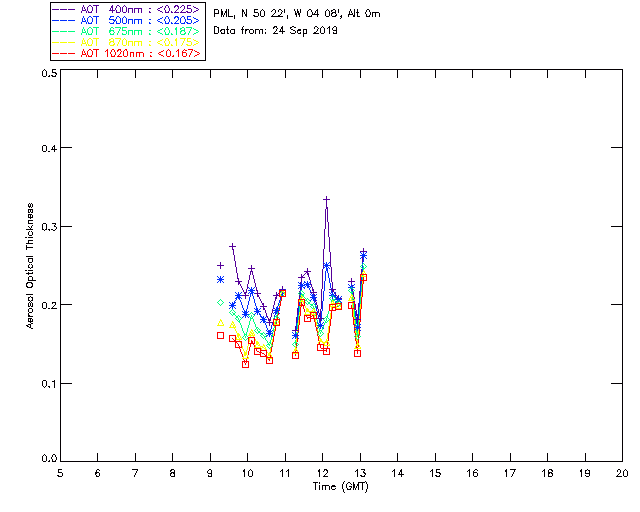Click the 0.5 y-axis label
Screen dimensions: 640x512
click(x=49, y=73)
